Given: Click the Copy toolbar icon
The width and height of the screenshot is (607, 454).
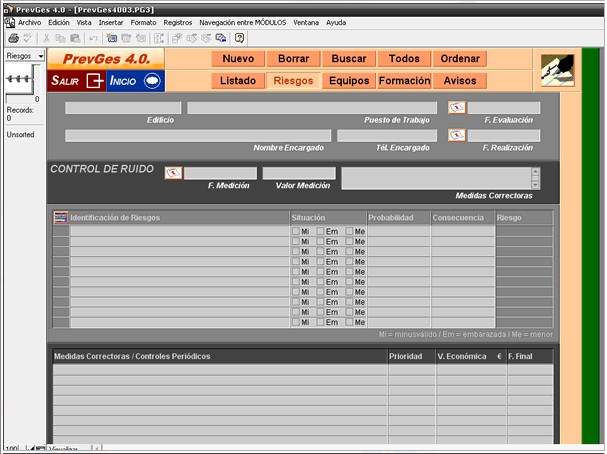Looking at the screenshot, I should pos(60,38).
